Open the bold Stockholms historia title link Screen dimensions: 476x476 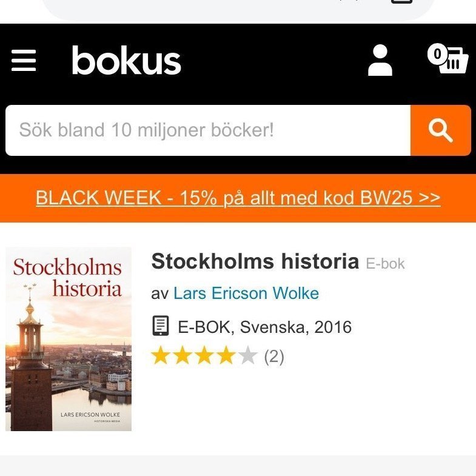(255, 261)
